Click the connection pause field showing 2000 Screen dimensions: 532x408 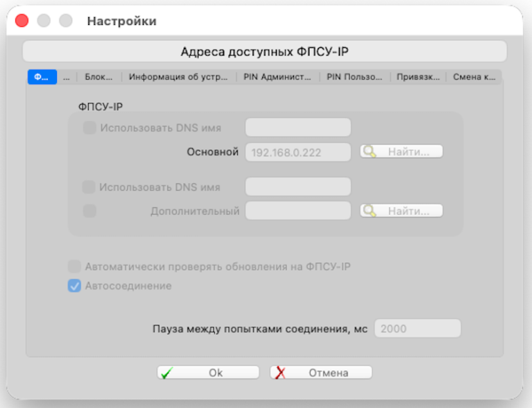pos(418,328)
